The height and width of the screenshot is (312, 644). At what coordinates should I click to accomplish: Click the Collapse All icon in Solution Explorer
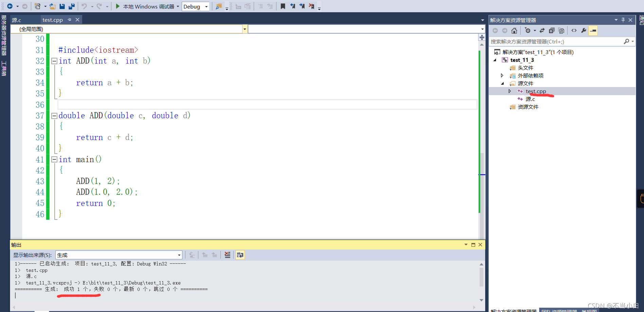552,31
